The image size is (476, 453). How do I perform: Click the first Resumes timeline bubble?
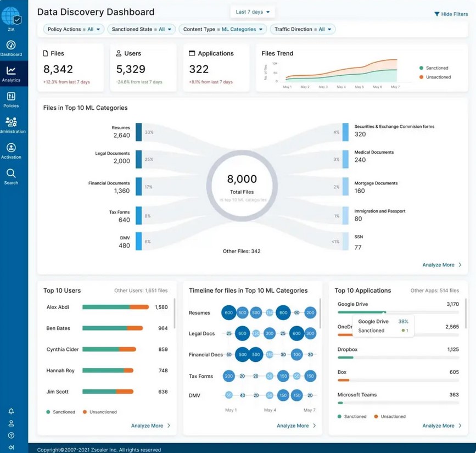[229, 312]
